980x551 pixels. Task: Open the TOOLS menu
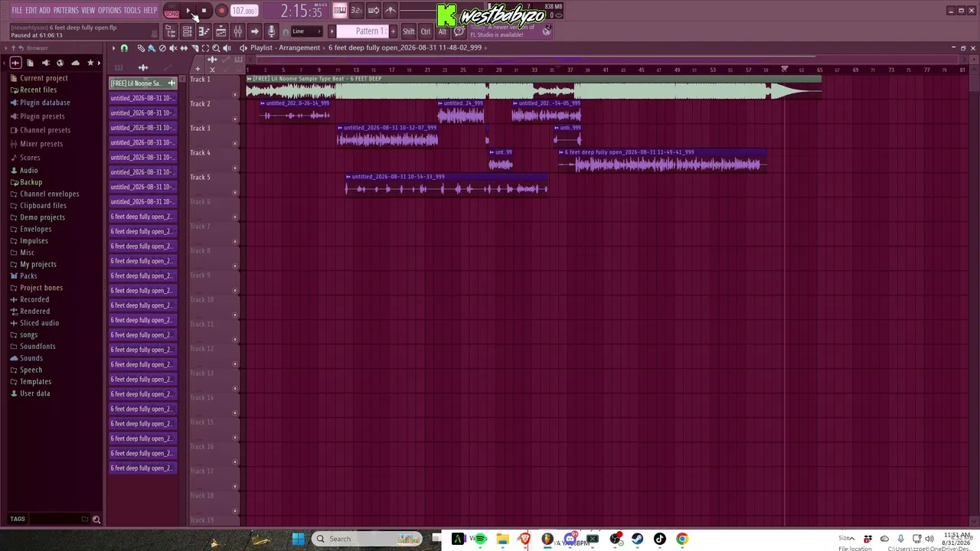[132, 11]
